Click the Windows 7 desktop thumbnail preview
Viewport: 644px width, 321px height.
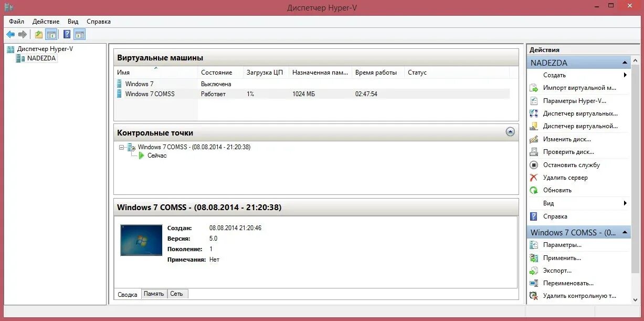141,240
